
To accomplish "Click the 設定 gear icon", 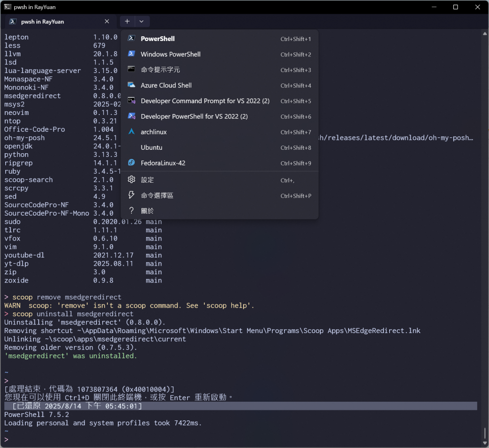I will [x=131, y=179].
